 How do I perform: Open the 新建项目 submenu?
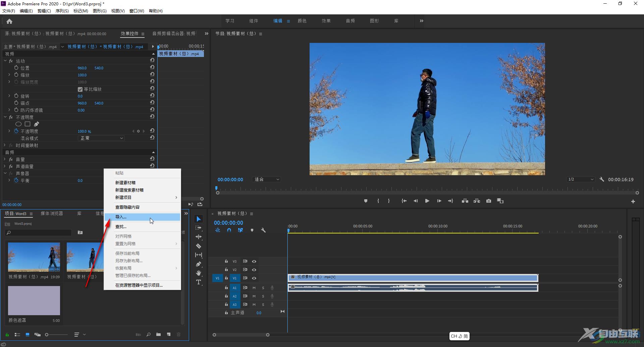point(142,198)
